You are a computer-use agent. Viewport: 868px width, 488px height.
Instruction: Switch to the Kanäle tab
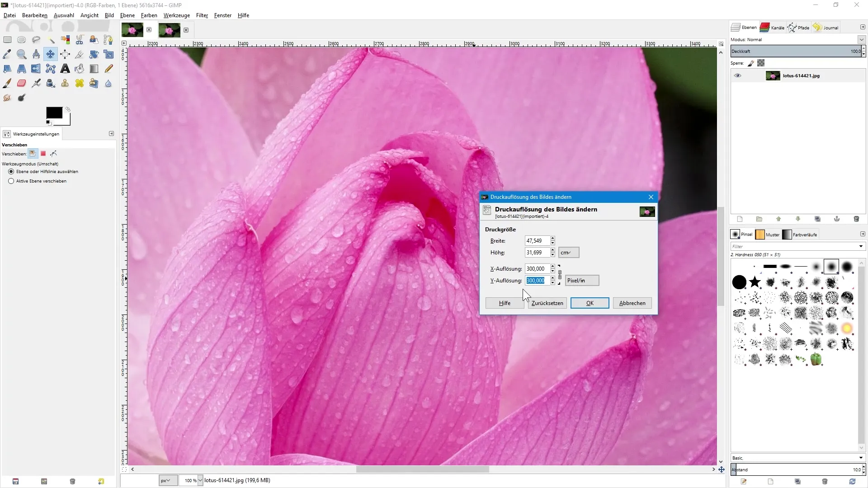[773, 28]
